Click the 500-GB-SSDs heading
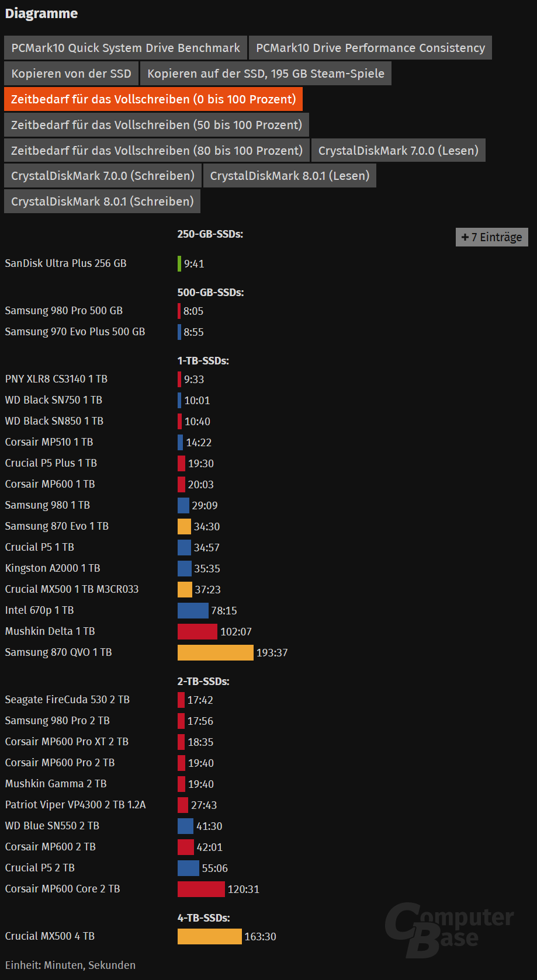Image resolution: width=537 pixels, height=980 pixels. 210,293
